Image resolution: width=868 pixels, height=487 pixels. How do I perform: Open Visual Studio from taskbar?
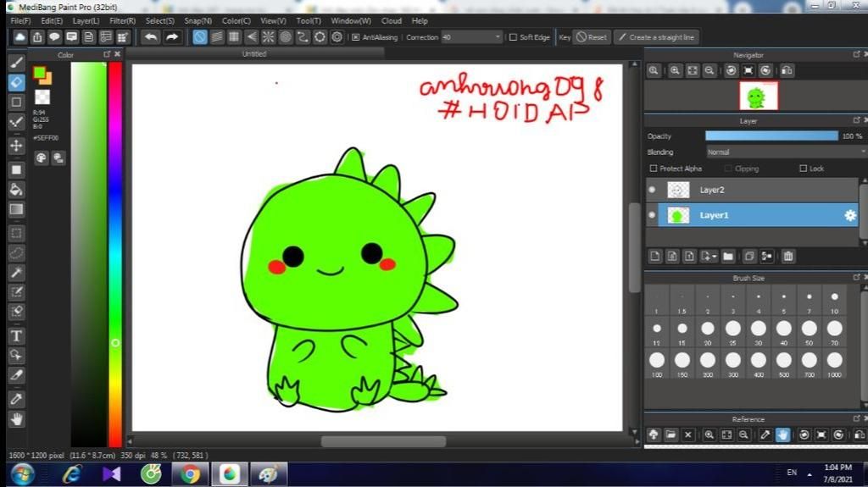coord(111,474)
